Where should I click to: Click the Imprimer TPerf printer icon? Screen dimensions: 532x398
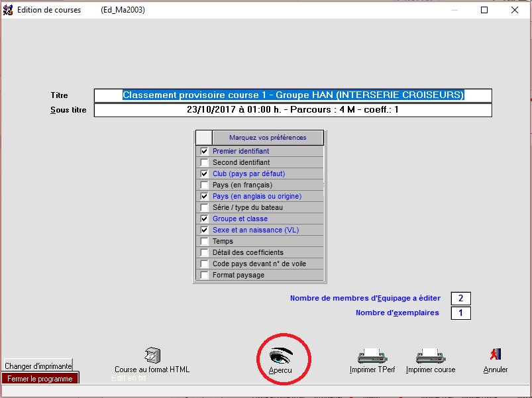pyautogui.click(x=372, y=356)
